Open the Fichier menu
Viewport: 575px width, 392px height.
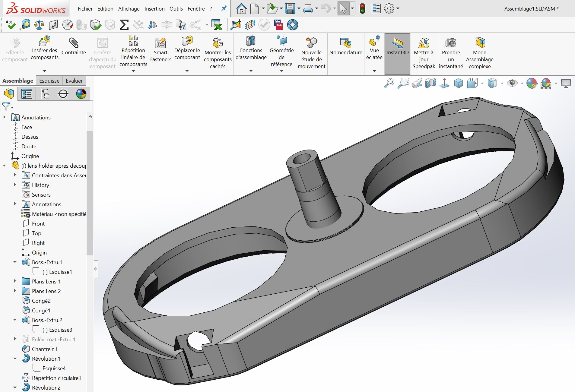tap(85, 9)
